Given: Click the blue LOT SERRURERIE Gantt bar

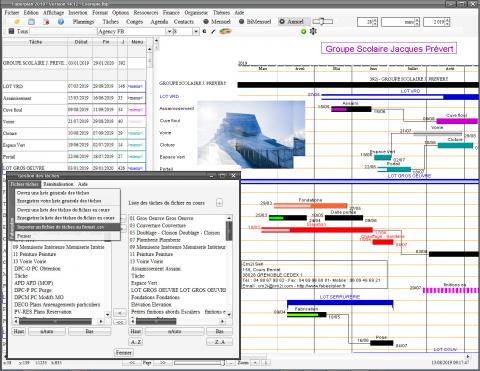Looking at the screenshot, I should (340, 303).
